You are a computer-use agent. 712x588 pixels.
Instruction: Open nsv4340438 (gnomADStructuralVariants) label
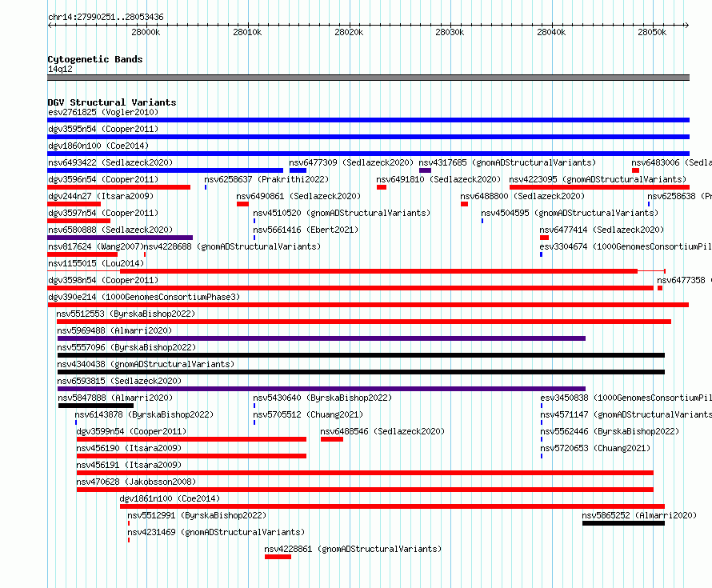[x=146, y=364]
